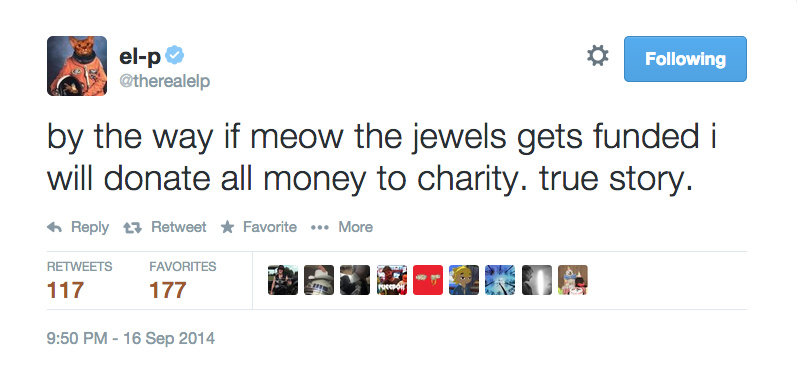Screen dimensions: 797x387
Task: Toggle the blue Following button
Action: (x=685, y=59)
